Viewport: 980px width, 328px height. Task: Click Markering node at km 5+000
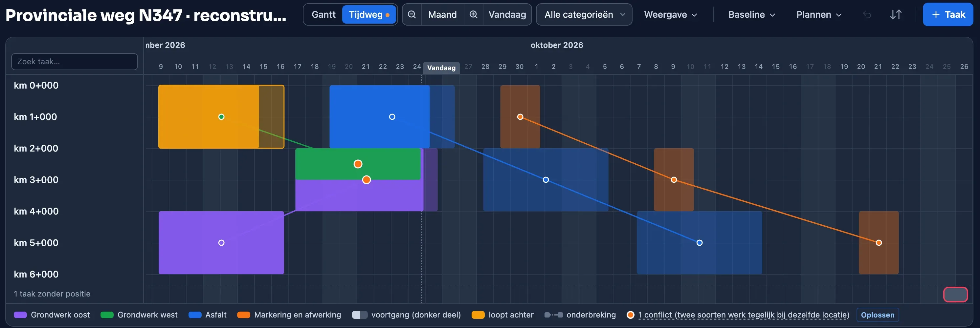click(x=879, y=243)
